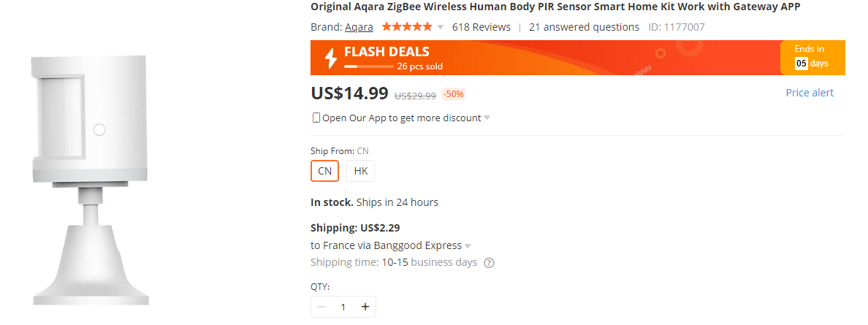Open the Aqara brand link
Viewport: 868px width, 325px height.
(x=359, y=27)
